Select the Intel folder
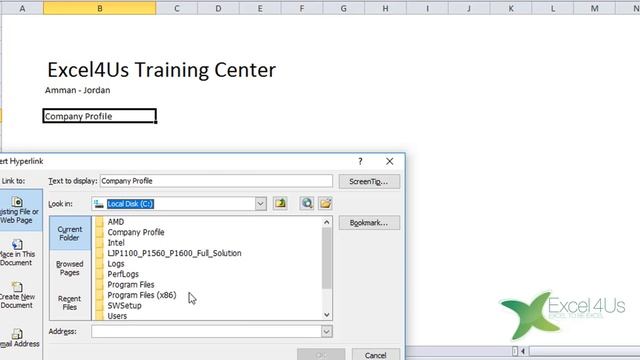The height and width of the screenshot is (360, 640). tap(116, 243)
